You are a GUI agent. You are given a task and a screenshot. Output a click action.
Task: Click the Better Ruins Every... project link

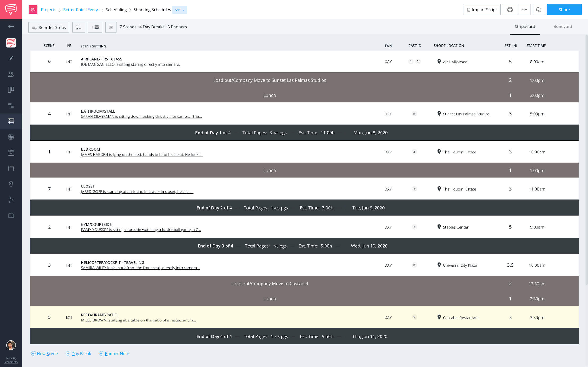click(x=81, y=9)
